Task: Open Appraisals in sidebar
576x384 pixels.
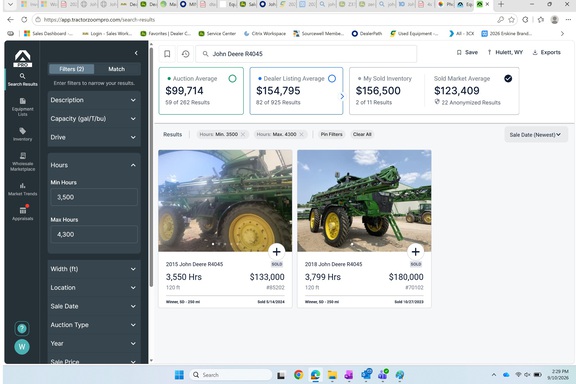Action: (x=22, y=213)
